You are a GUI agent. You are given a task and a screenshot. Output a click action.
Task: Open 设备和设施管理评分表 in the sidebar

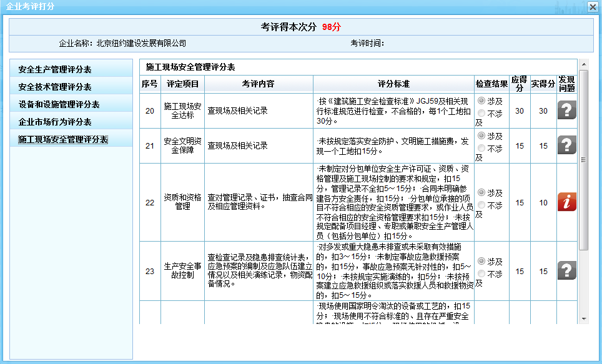coord(59,104)
